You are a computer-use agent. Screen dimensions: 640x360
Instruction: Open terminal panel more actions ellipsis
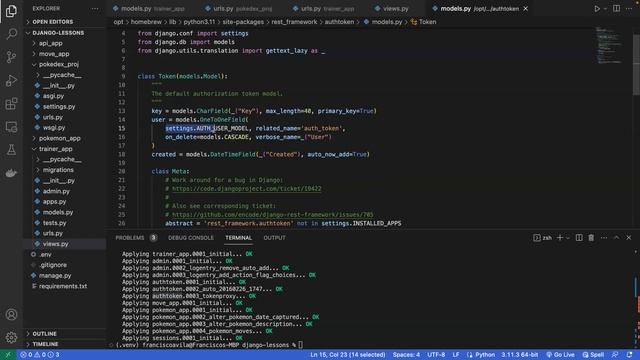click(604, 238)
